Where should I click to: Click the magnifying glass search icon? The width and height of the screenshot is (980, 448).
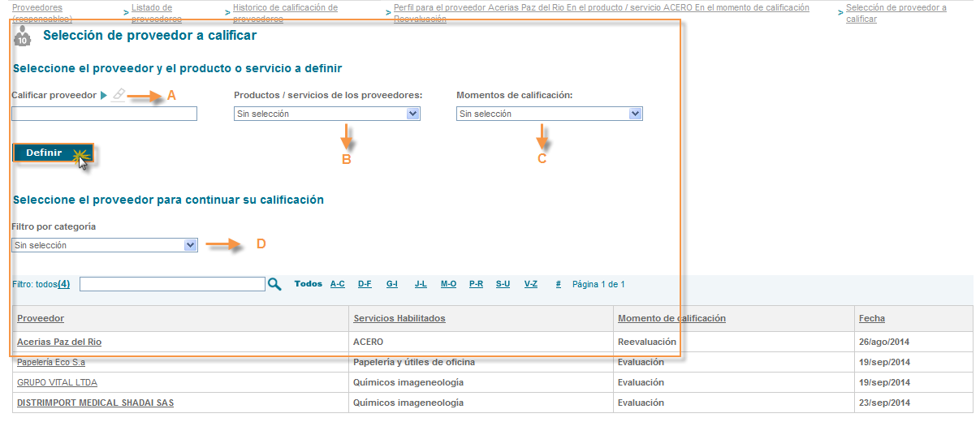point(274,284)
